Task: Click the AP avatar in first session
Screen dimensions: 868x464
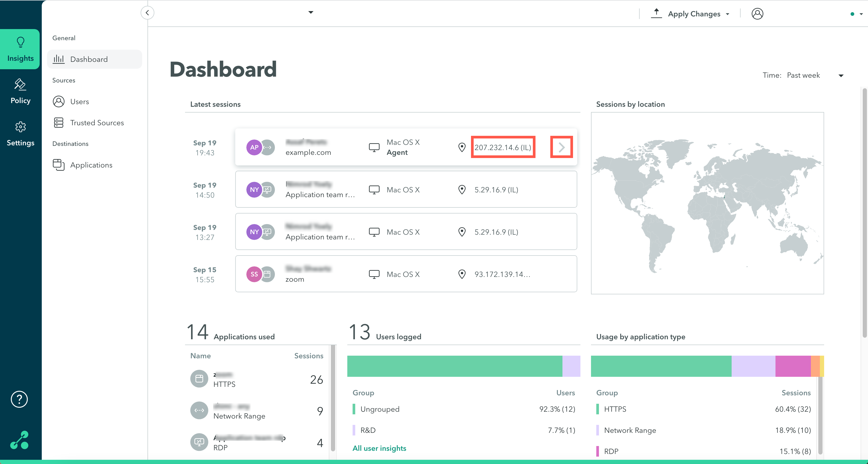Action: (254, 147)
